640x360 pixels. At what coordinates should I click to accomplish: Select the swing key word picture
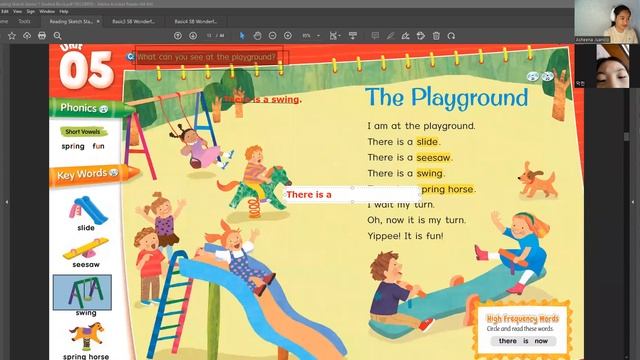click(82, 292)
